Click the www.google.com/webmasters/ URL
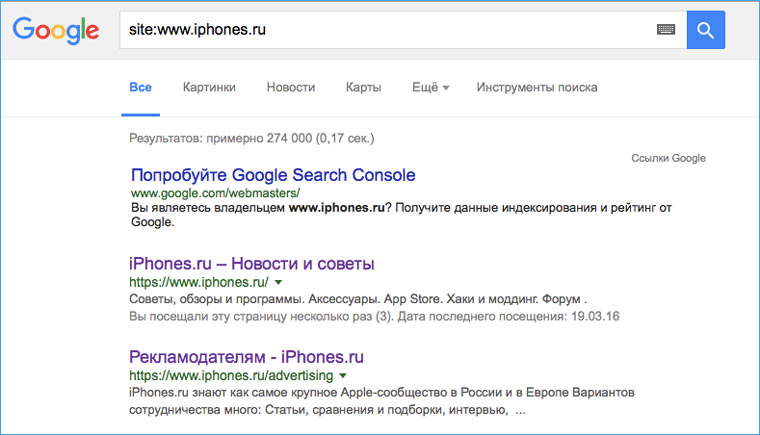Screen dimensions: 760x435 (215, 192)
